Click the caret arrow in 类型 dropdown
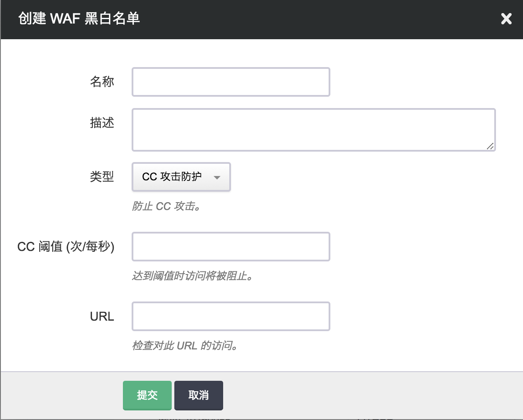This screenshot has height=420, width=523. click(217, 177)
